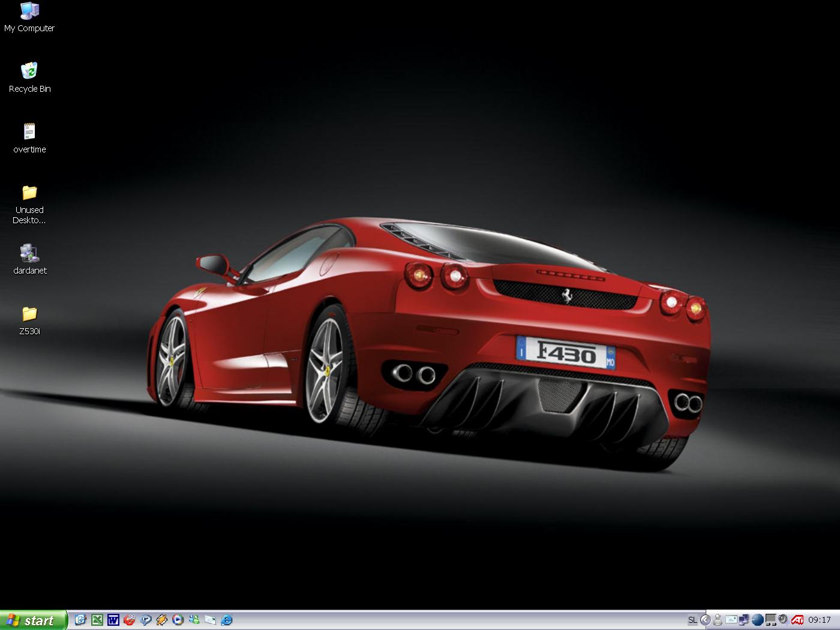Click the network connection computers tray icon
Viewport: 840px width, 630px height.
(744, 620)
